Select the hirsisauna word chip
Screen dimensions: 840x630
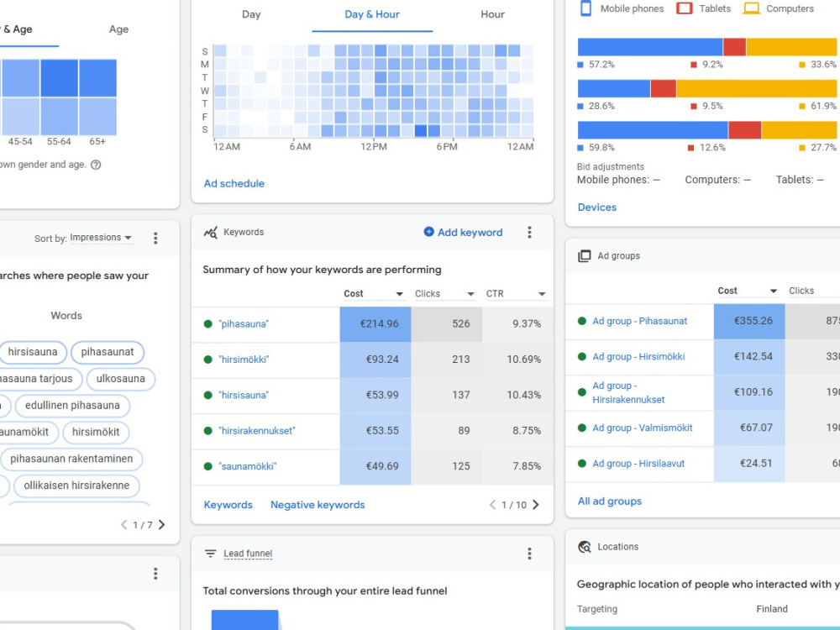tap(33, 352)
